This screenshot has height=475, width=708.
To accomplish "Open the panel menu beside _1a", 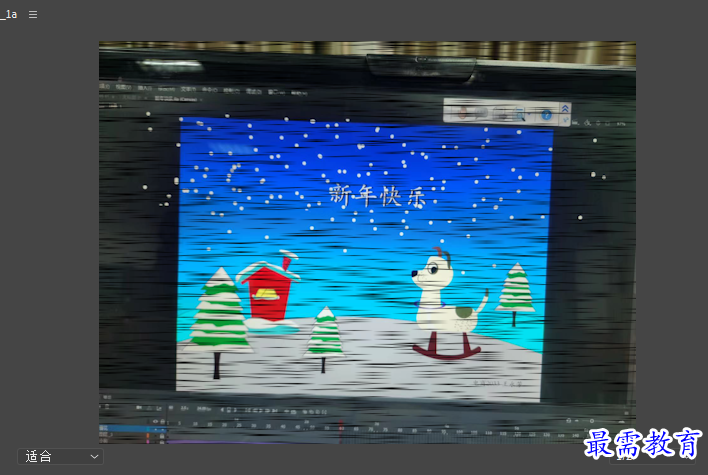I will click(x=33, y=14).
